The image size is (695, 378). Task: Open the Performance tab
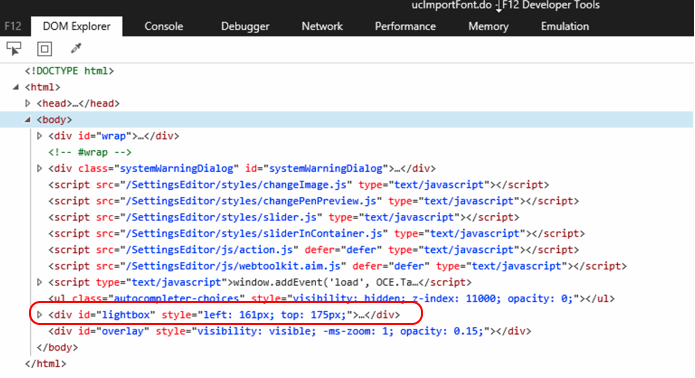click(405, 26)
